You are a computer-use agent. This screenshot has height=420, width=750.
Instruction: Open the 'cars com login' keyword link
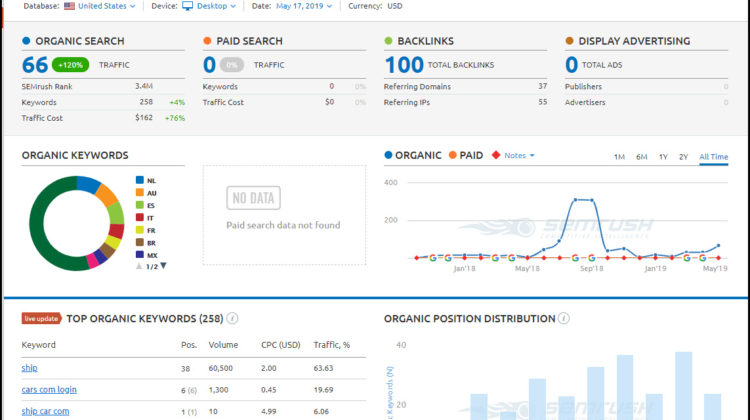click(x=49, y=390)
